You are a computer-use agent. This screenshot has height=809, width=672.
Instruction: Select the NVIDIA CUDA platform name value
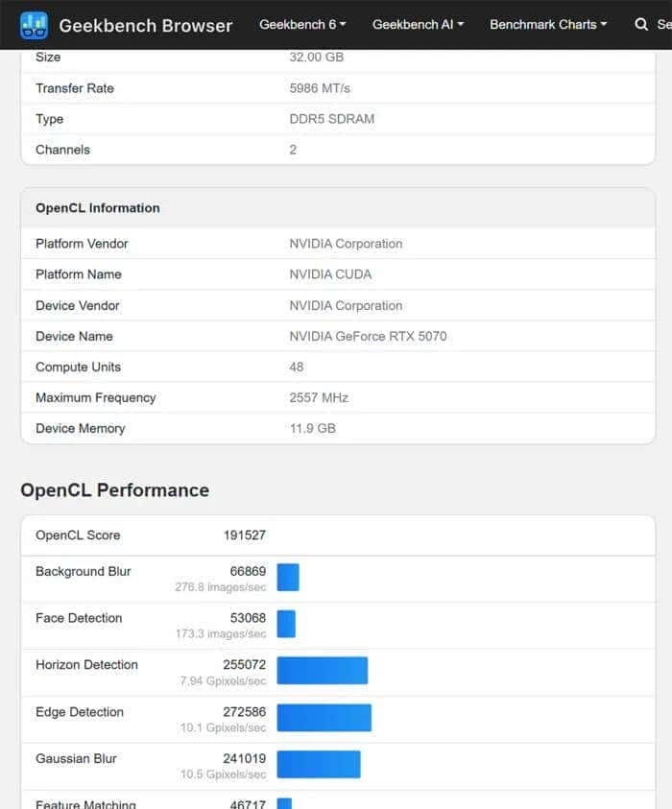(x=330, y=274)
